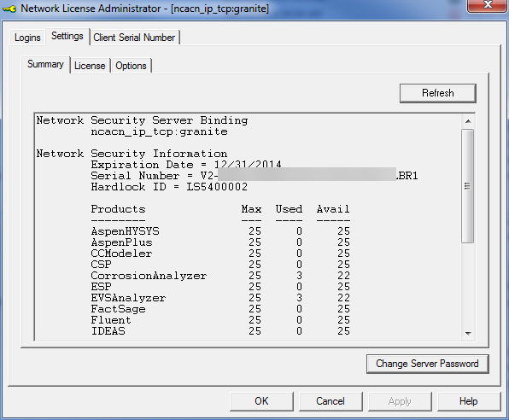This screenshot has width=509, height=420.
Task: Click the Serial Number line
Action: 254,176
